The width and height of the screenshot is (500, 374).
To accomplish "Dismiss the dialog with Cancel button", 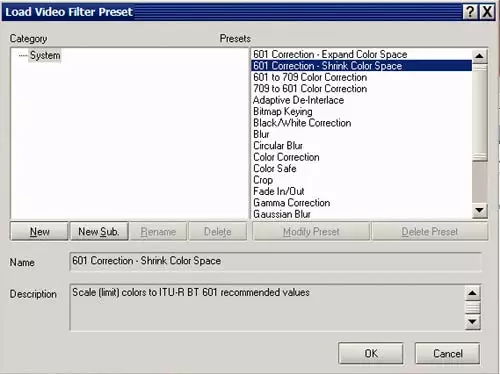I will [x=448, y=353].
